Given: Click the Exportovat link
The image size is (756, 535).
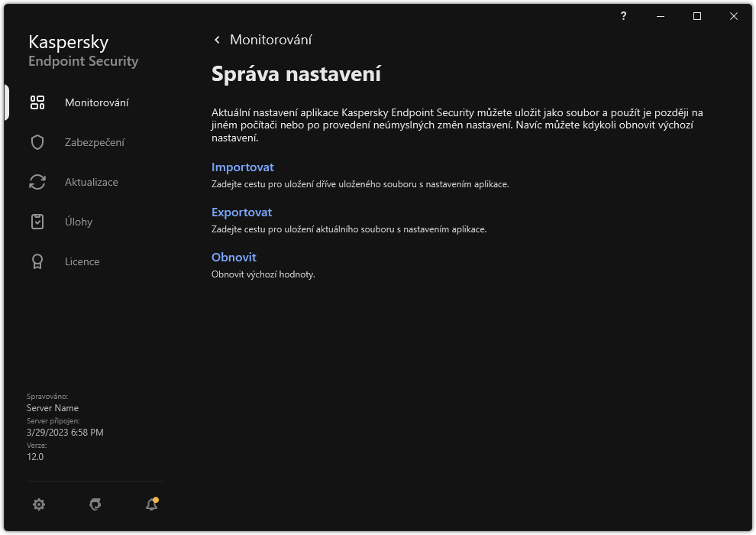Looking at the screenshot, I should pos(242,212).
